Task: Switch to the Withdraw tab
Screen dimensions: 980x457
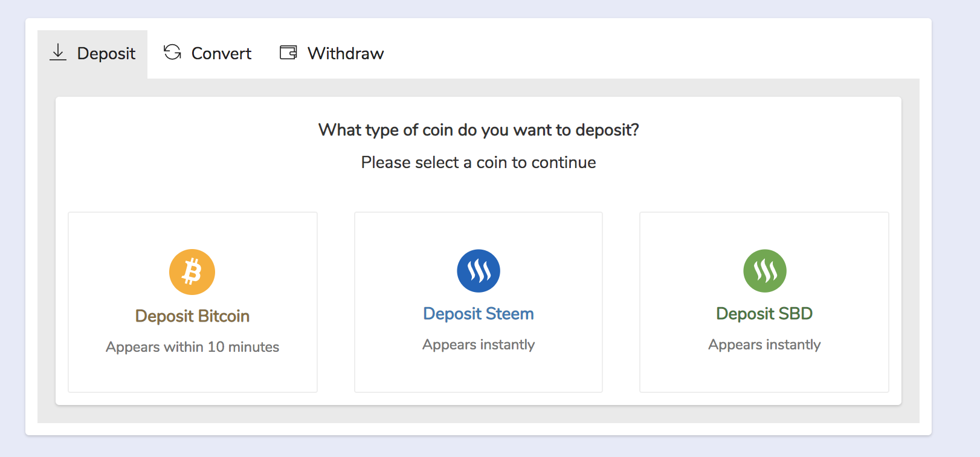Action: pos(332,53)
